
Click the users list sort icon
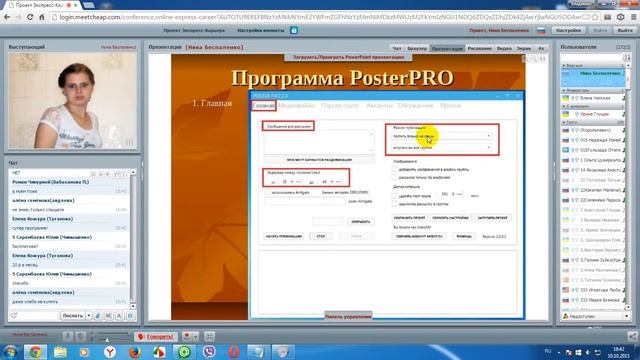pyautogui.click(x=628, y=58)
